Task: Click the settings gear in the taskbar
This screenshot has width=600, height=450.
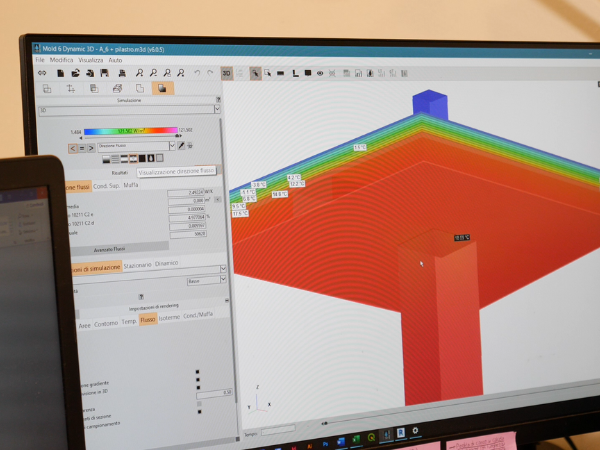Action: click(x=415, y=430)
